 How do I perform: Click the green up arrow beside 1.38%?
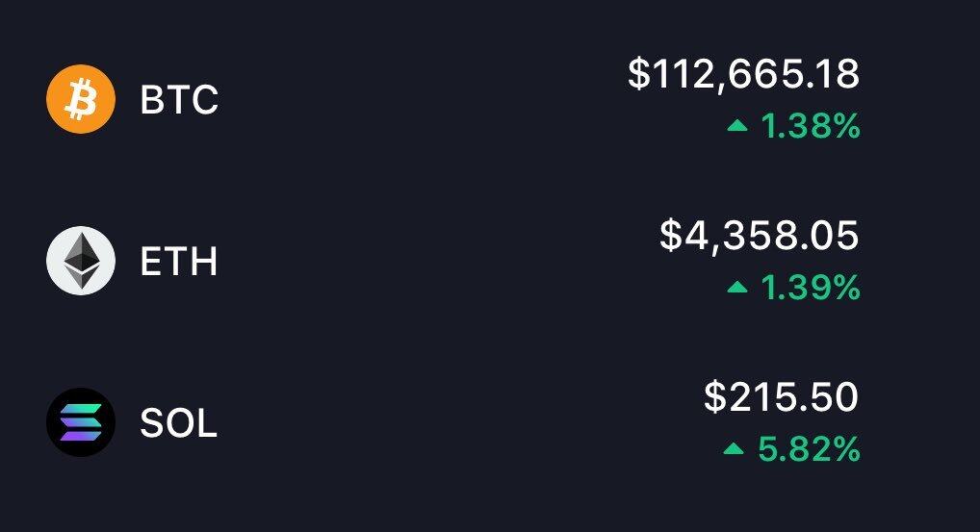pos(737,126)
